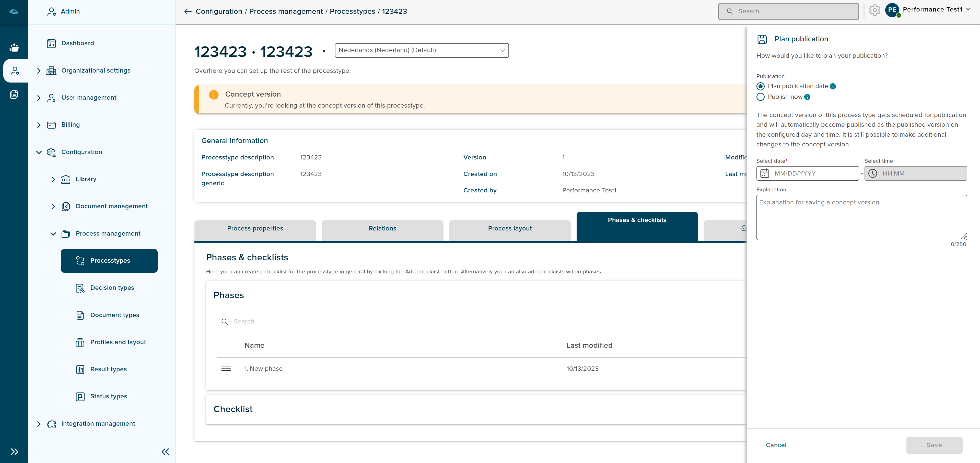The width and height of the screenshot is (980, 463).
Task: Switch to the Relations tab
Action: click(382, 229)
